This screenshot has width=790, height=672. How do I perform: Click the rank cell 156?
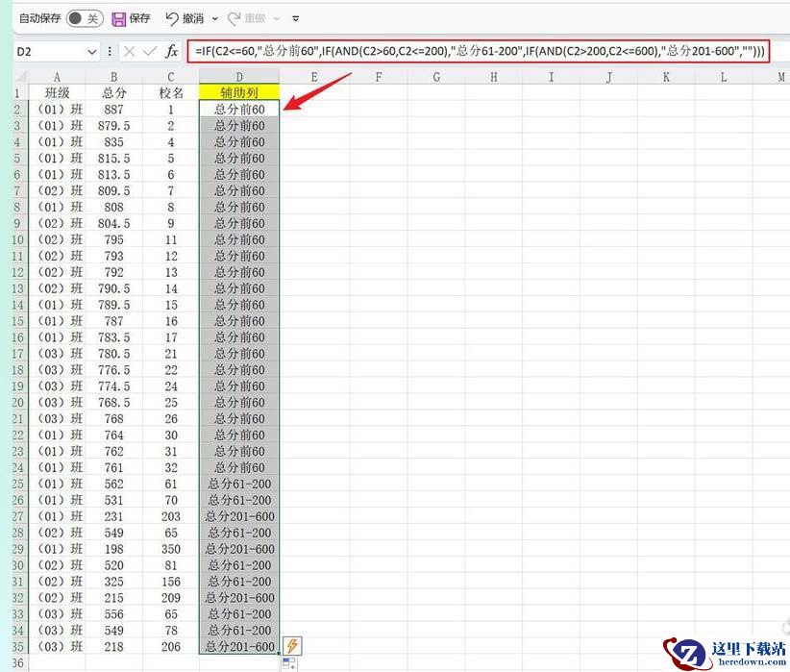click(171, 582)
